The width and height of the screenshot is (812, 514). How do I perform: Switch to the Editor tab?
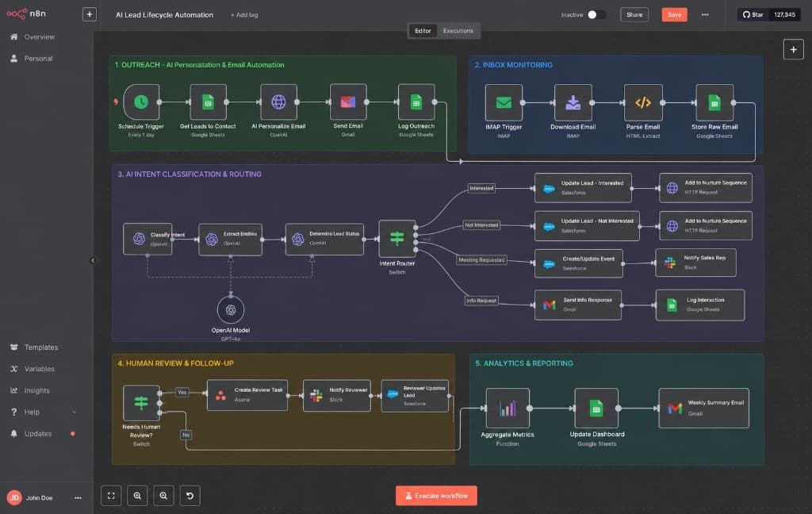click(x=423, y=31)
